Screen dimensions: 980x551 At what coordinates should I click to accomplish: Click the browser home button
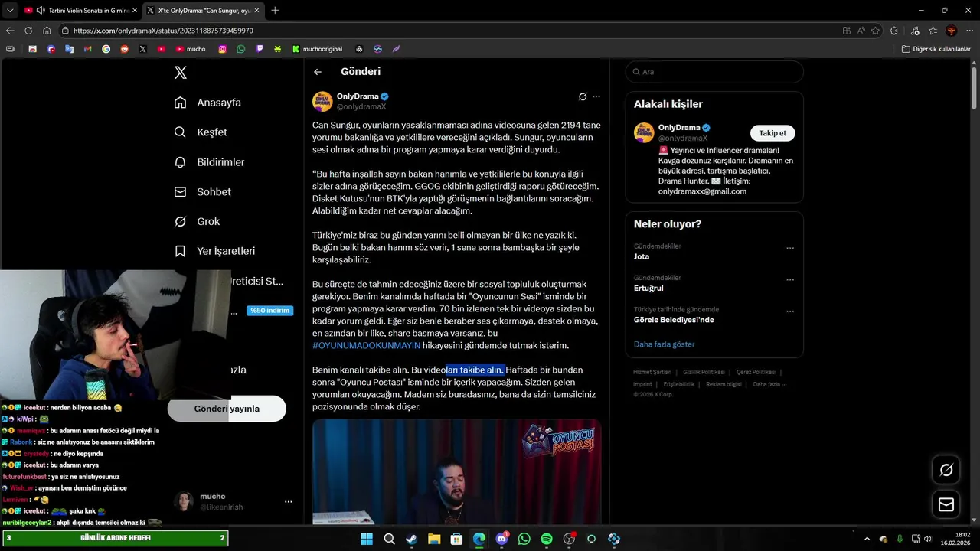click(47, 31)
